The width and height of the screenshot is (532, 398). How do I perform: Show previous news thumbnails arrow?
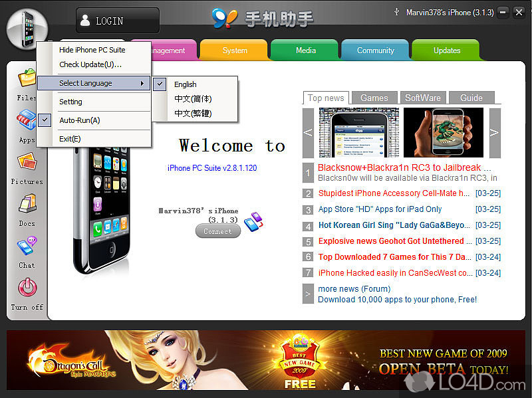(308, 132)
